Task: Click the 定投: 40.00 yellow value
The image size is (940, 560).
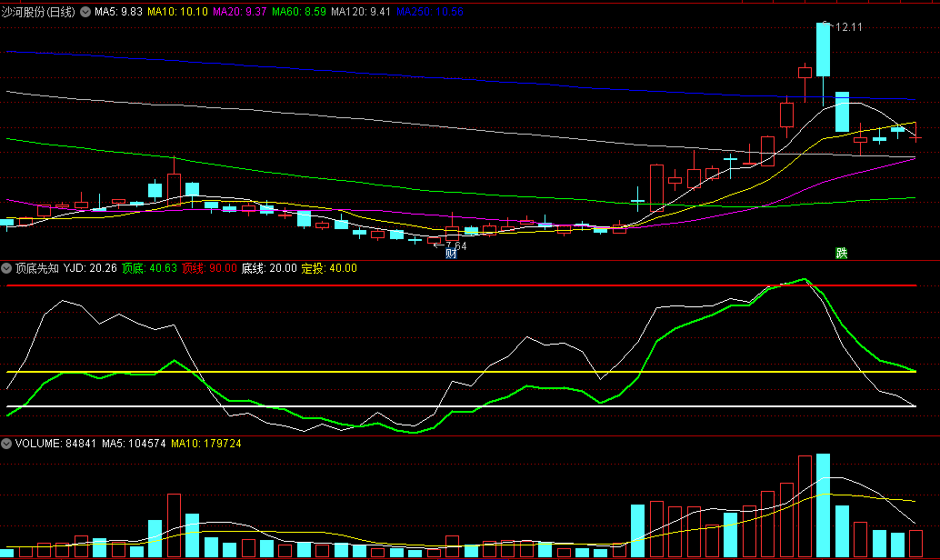Action: (329, 268)
